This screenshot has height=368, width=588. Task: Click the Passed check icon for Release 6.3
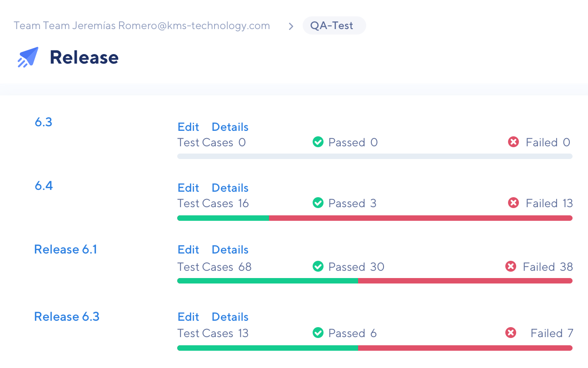[318, 333]
